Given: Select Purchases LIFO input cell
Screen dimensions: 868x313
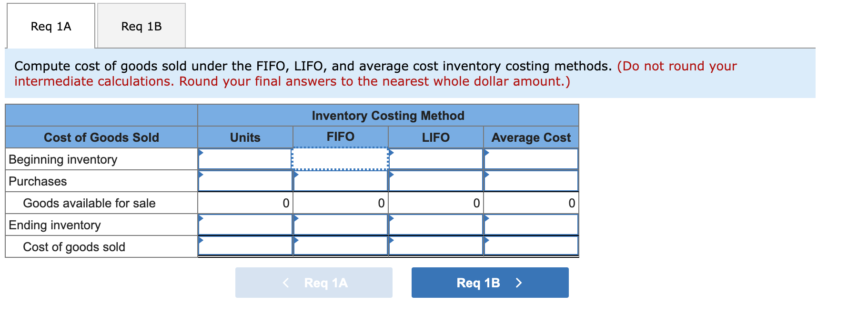Looking at the screenshot, I should [x=435, y=181].
